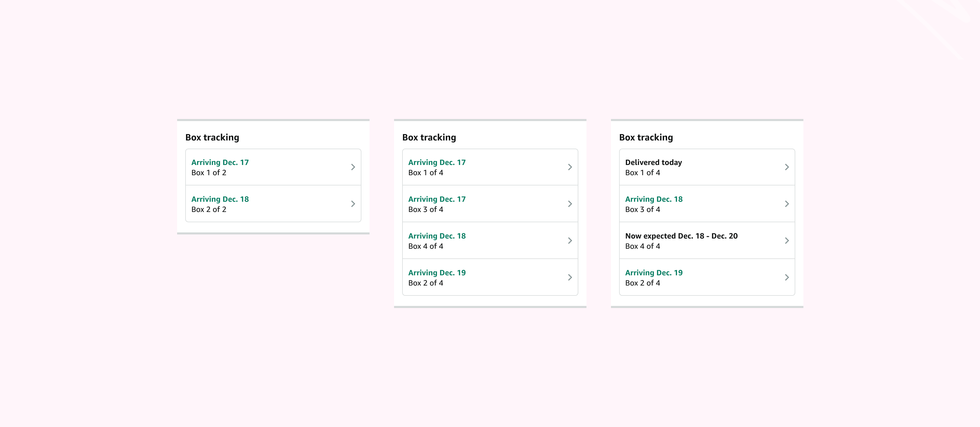The height and width of the screenshot is (427, 980).
Task: Right card: expand chevron for Box 2 of 4
Action: (x=786, y=277)
